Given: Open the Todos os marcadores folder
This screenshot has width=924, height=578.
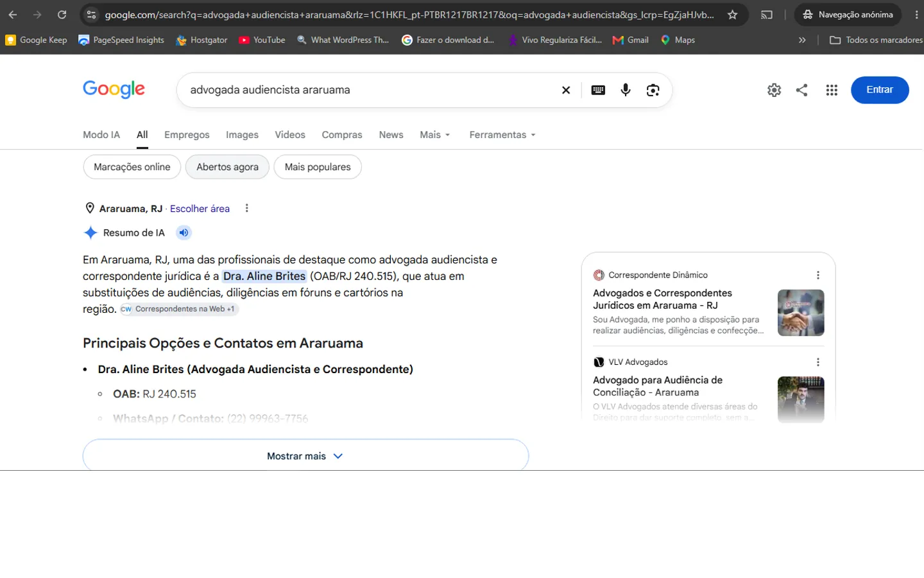Looking at the screenshot, I should tap(876, 40).
